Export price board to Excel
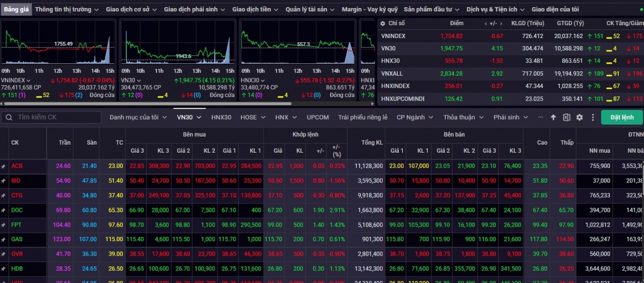644x283 pixels. pyautogui.click(x=566, y=117)
